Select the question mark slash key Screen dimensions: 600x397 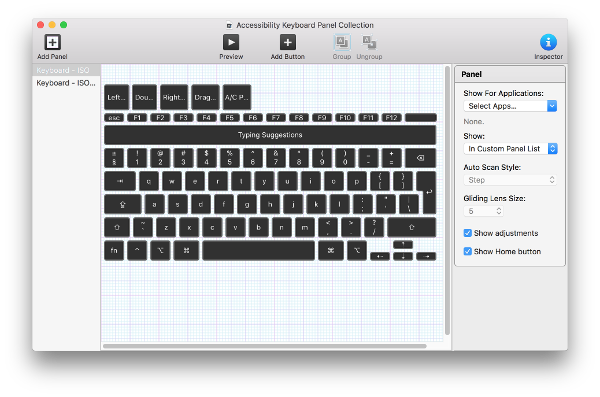(374, 227)
